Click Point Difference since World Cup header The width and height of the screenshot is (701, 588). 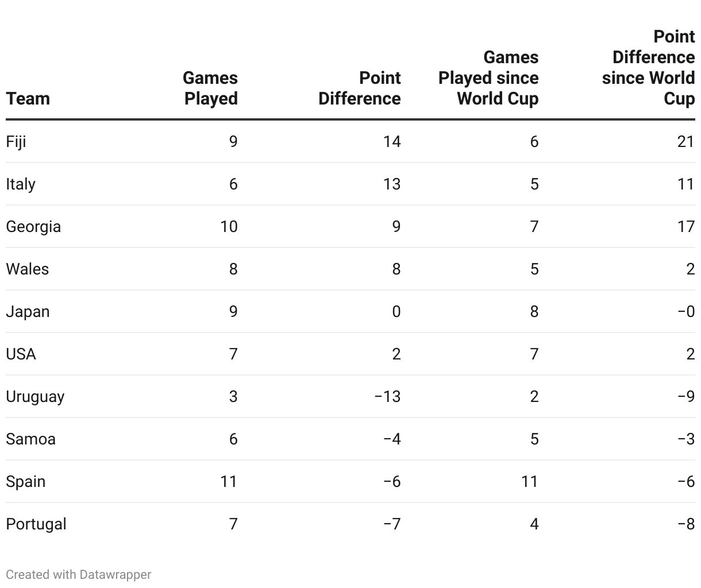649,67
